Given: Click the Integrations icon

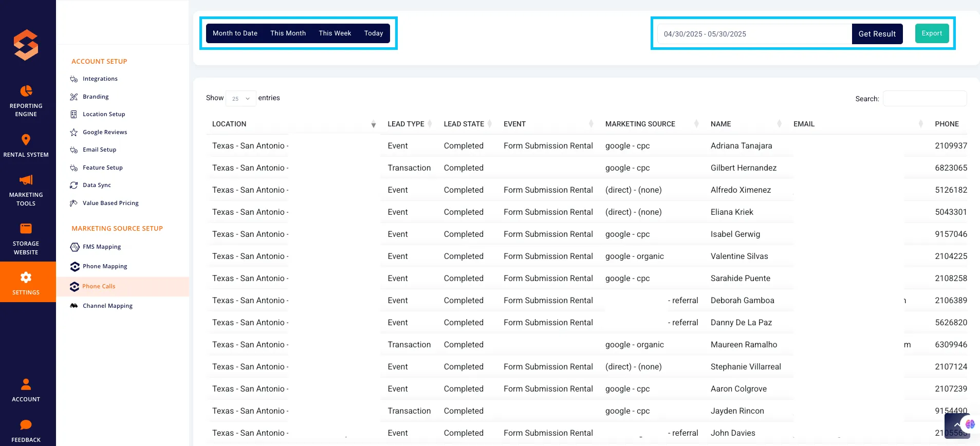Looking at the screenshot, I should (x=74, y=79).
